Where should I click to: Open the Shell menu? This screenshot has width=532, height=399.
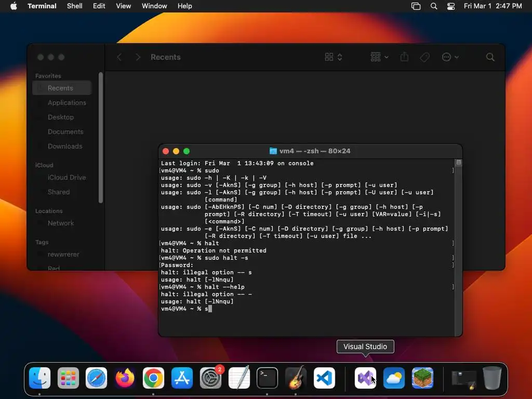click(x=75, y=6)
